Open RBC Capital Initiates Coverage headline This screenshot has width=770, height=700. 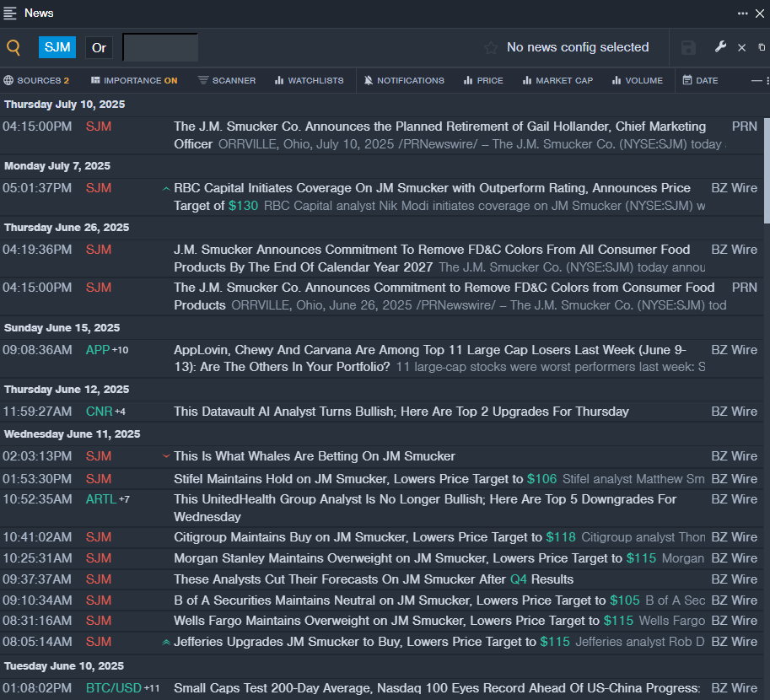(x=432, y=197)
